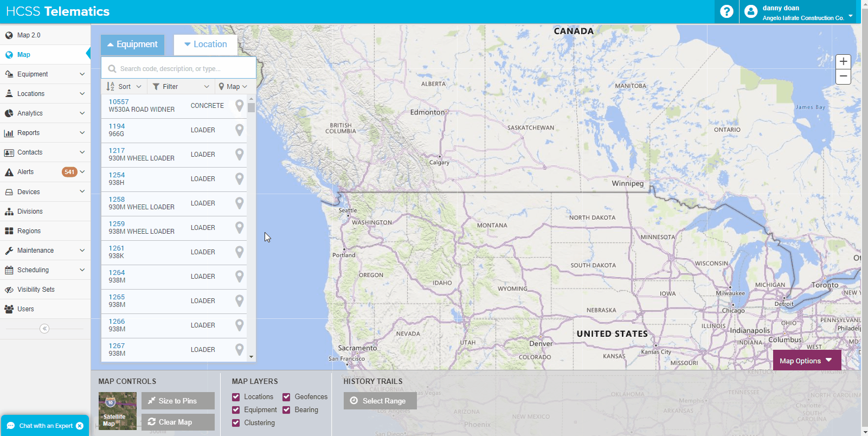The width and height of the screenshot is (868, 436).
Task: Open the Map pin dropdown in list toolbar
Action: click(x=233, y=87)
